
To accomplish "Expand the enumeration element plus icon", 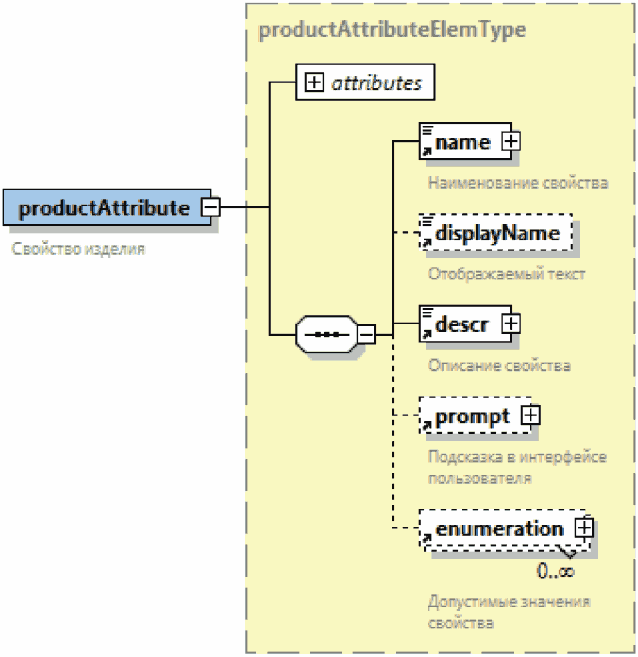I will click(584, 527).
